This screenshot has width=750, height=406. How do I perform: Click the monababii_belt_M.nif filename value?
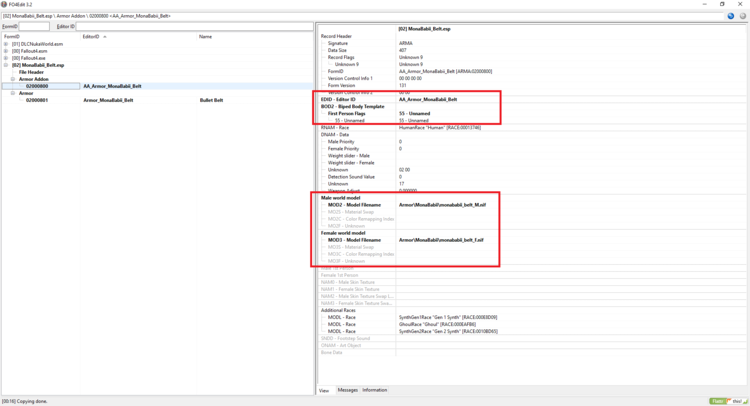pos(442,205)
